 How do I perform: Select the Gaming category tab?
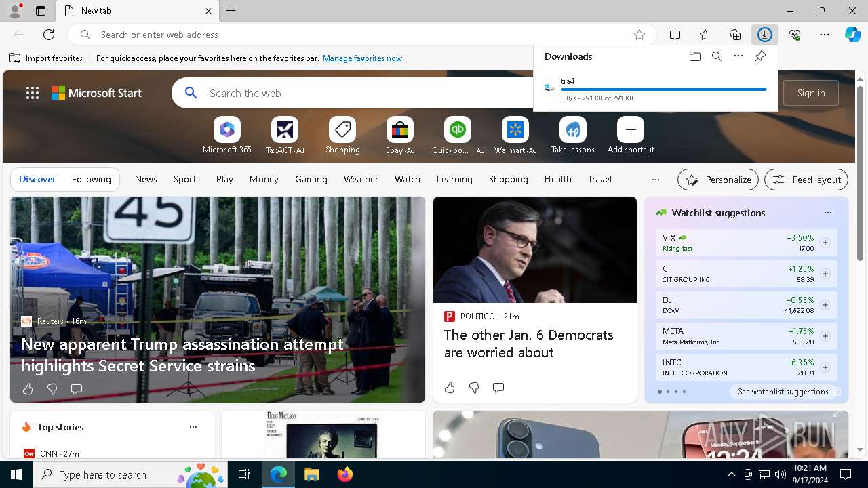[311, 179]
